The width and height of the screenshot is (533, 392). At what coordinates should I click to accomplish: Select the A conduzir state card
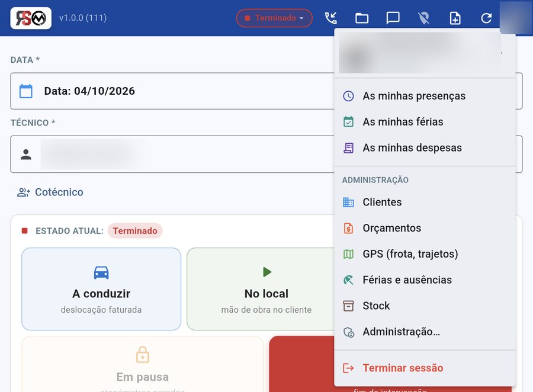[101, 289]
